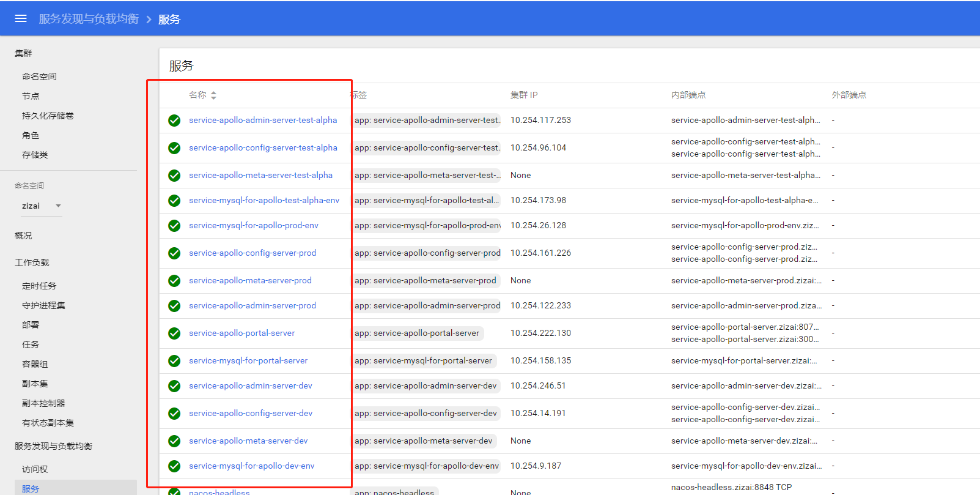
Task: Click cluster IP 10.254.117.253
Action: coord(540,120)
